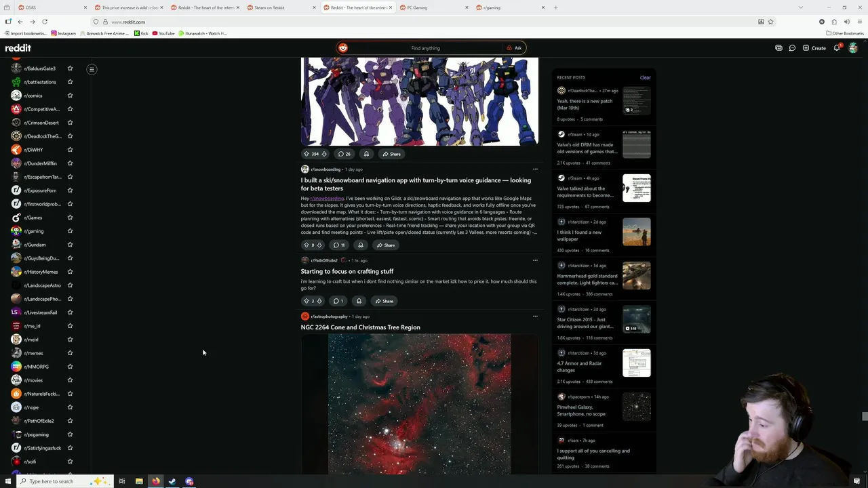Image resolution: width=868 pixels, height=488 pixels.
Task: Switch to the PC Gaming browser tab
Action: pos(433,7)
